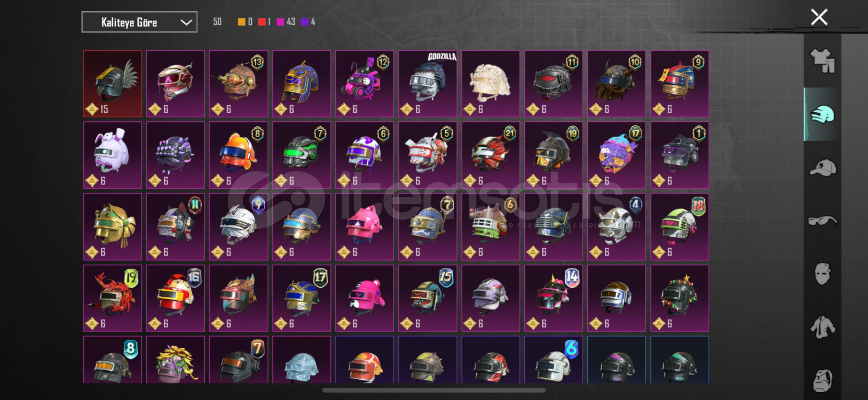Close the inventory with the X
868x400 pixels.
[x=819, y=17]
